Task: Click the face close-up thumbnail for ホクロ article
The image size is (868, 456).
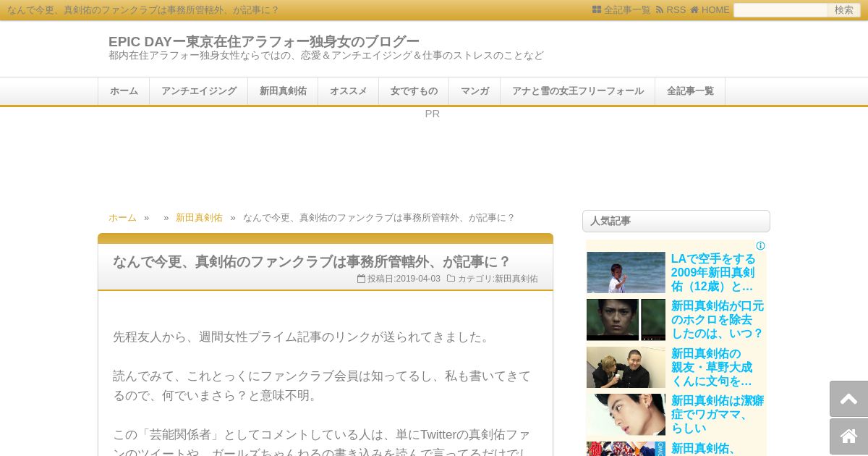Action: [626, 320]
